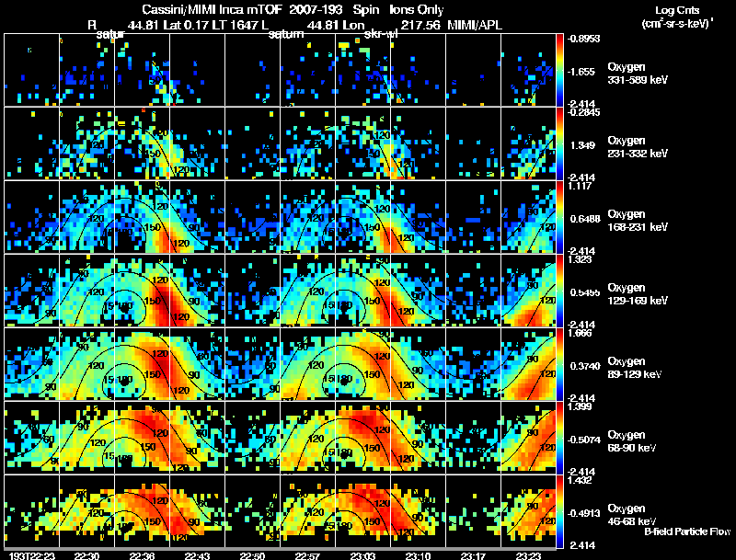Open the Oxygen 46-68 keV panel at 22:30
The width and height of the screenshot is (736, 560).
tap(86, 511)
